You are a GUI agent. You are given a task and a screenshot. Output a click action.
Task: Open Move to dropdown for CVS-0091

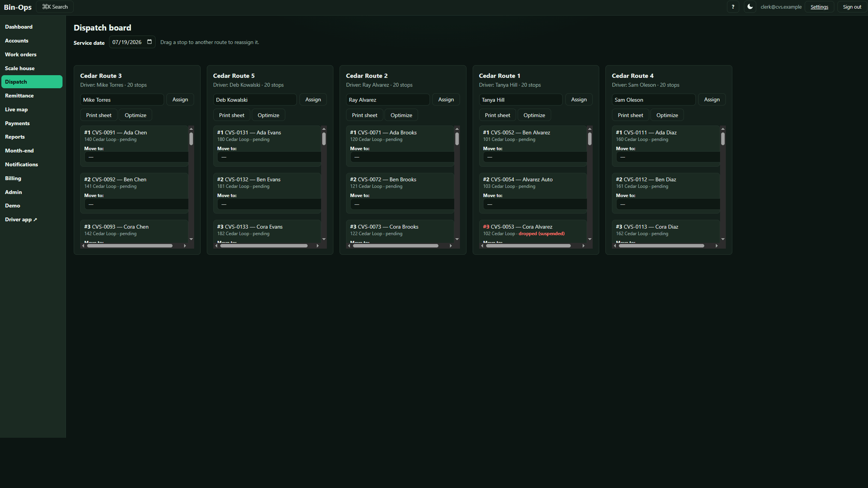tap(136, 157)
